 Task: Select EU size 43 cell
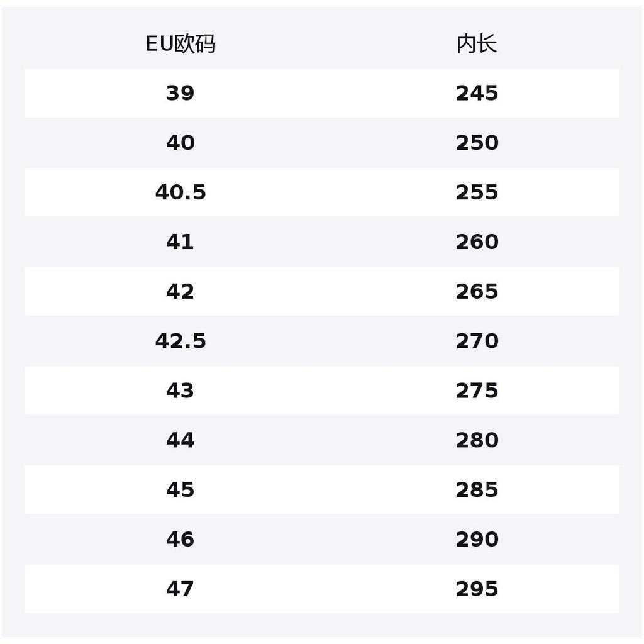[180, 391]
